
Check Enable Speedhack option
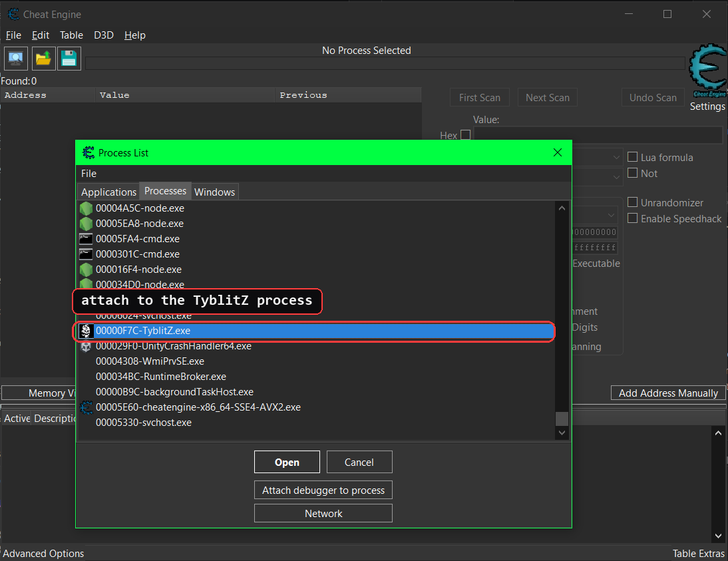pos(632,218)
